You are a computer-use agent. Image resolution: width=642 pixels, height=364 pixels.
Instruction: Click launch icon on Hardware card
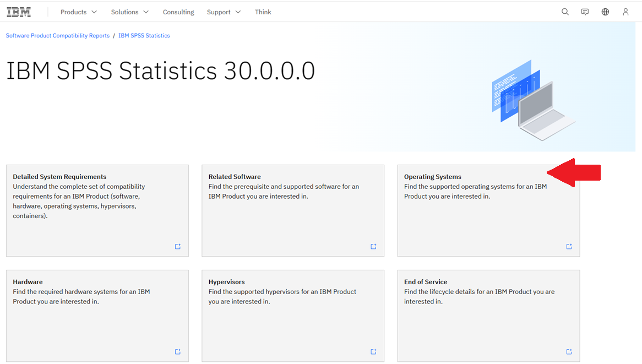point(178,352)
